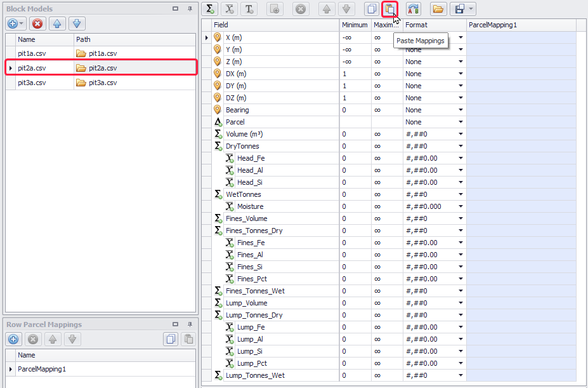Click the ParcelMapping1 cell for the Parcel row
Screen dimensions: 588x388
[521, 122]
